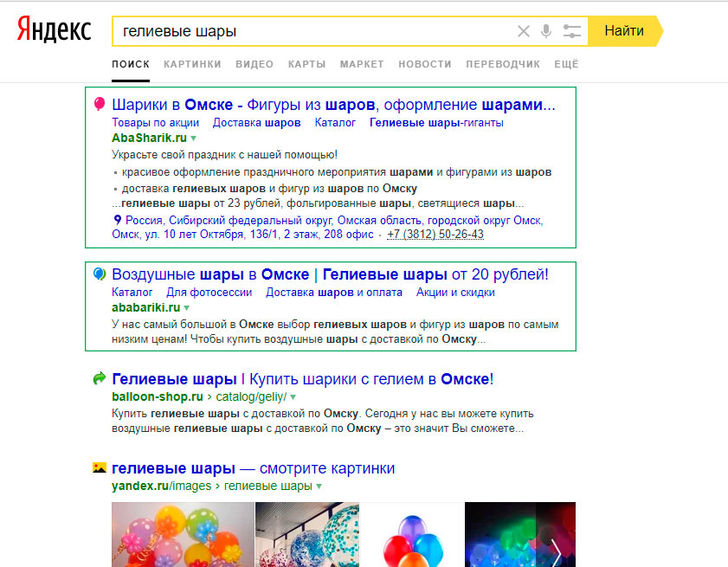Expand the dropdown arrow next to ababariki.ru

coord(186,308)
